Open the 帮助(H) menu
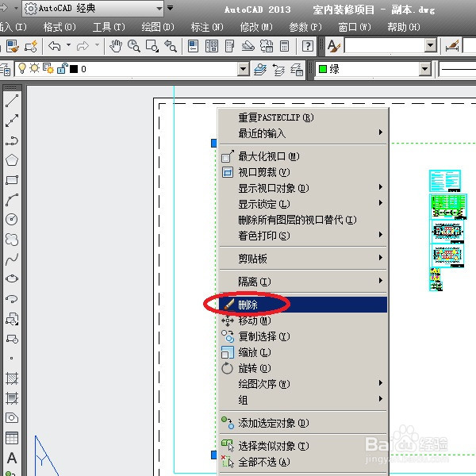The image size is (476, 476). click(x=404, y=27)
